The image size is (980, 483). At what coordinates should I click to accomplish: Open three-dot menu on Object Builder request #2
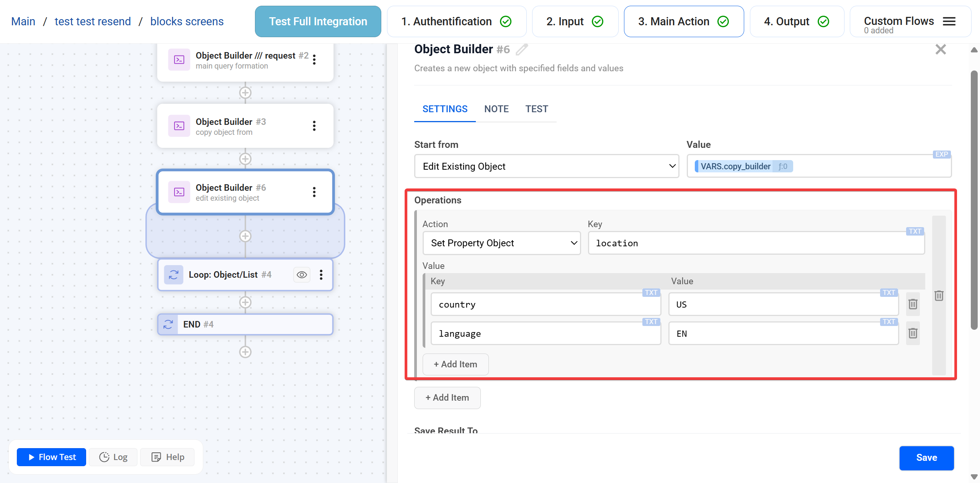coord(314,60)
